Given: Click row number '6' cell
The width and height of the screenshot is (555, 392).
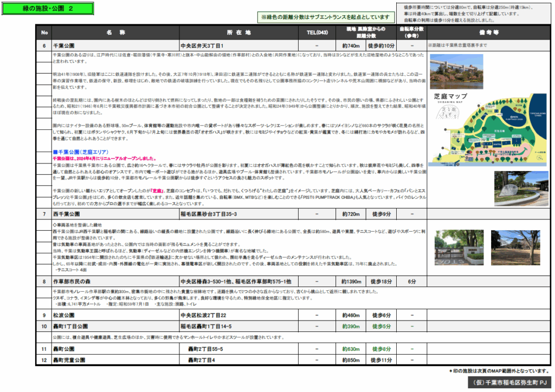Looking at the screenshot, I should coord(44,46).
